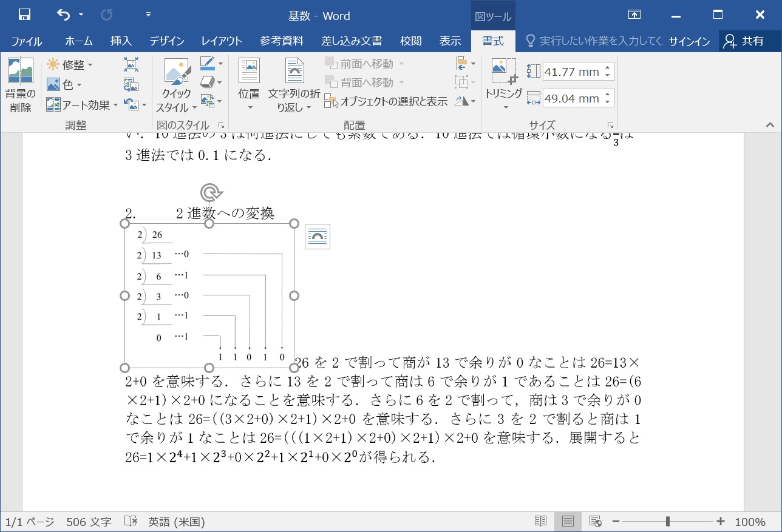Click the トリミング crop icon
782x532 pixels.
[503, 71]
